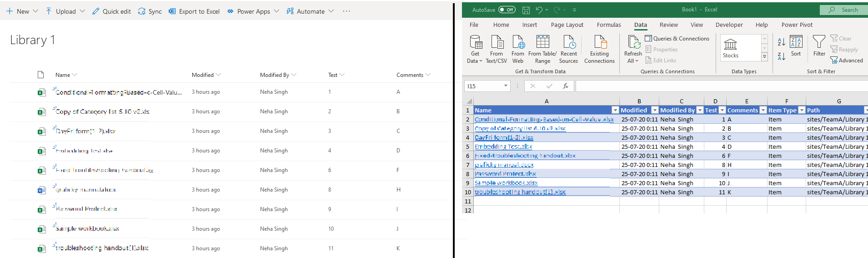The width and height of the screenshot is (868, 258).
Task: Open Password Protect.xlsx link in Excel
Action: 505,174
